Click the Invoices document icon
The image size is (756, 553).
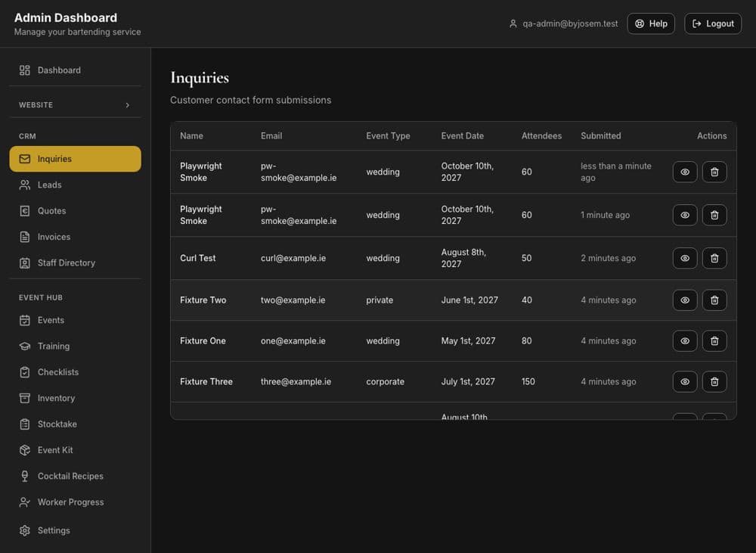tap(25, 237)
